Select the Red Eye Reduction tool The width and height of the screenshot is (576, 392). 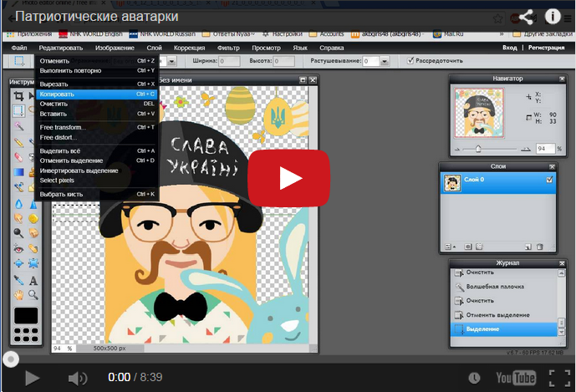(x=18, y=249)
